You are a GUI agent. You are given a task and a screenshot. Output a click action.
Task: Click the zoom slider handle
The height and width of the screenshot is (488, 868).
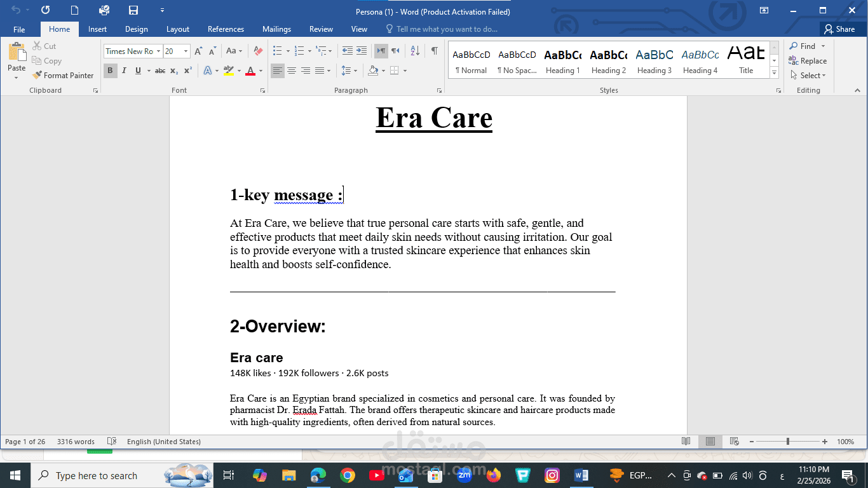[x=788, y=442]
